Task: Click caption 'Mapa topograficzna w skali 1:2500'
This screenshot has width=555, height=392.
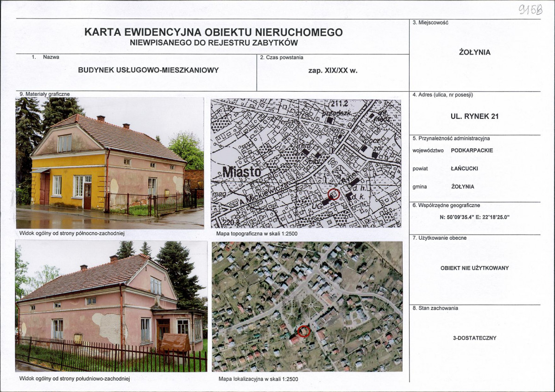Action: pyautogui.click(x=257, y=234)
